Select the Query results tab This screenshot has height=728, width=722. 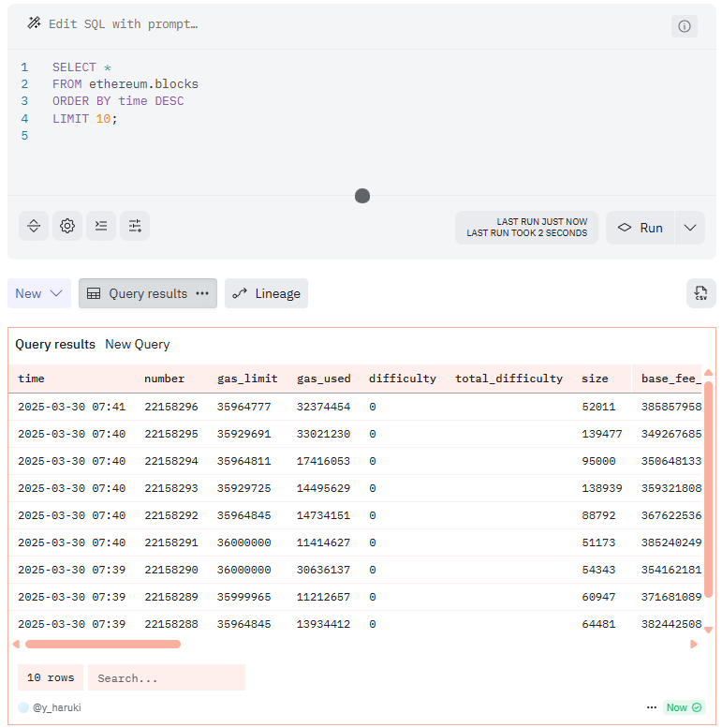[148, 293]
